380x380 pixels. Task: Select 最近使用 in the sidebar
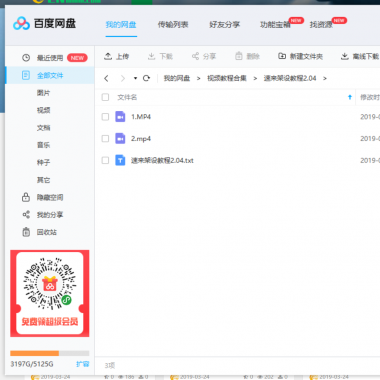coord(50,58)
